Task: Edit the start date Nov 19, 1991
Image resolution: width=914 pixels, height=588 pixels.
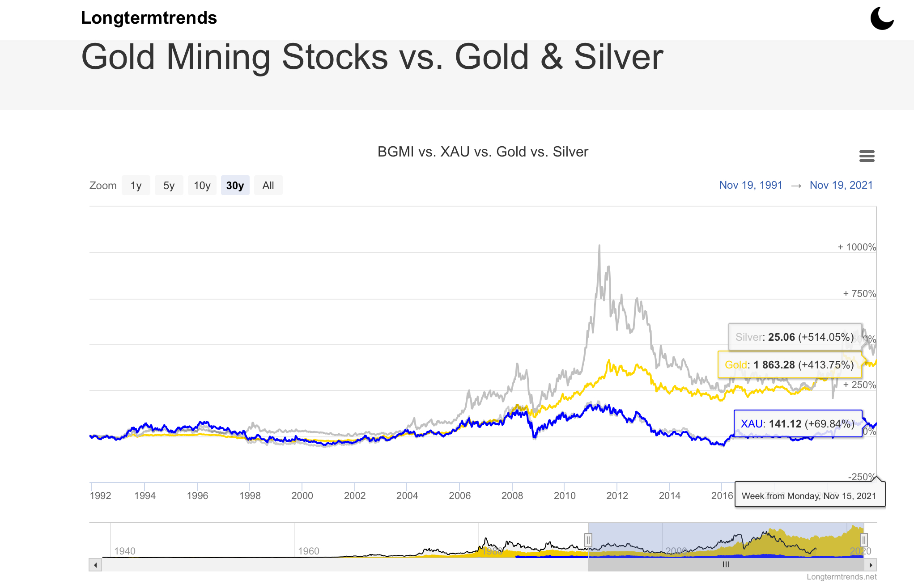Action: pos(751,185)
